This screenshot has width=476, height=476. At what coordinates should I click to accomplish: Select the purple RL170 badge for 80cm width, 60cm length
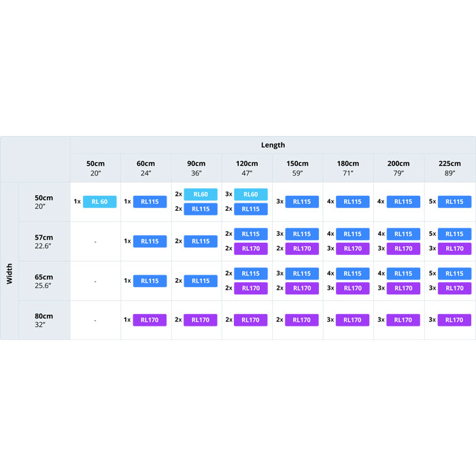(150, 320)
